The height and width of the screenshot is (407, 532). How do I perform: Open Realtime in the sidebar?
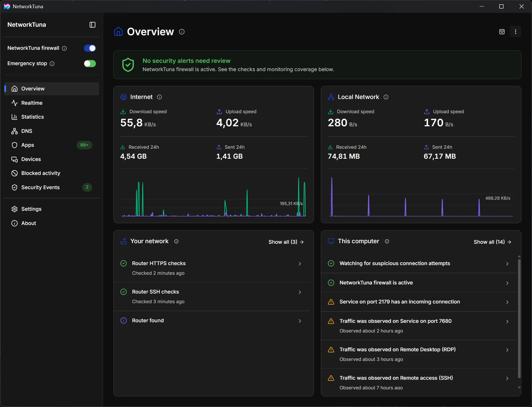(x=52, y=103)
